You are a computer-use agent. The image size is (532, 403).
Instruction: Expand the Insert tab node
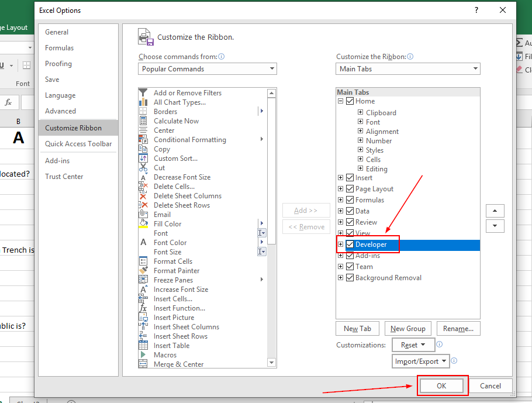(340, 178)
